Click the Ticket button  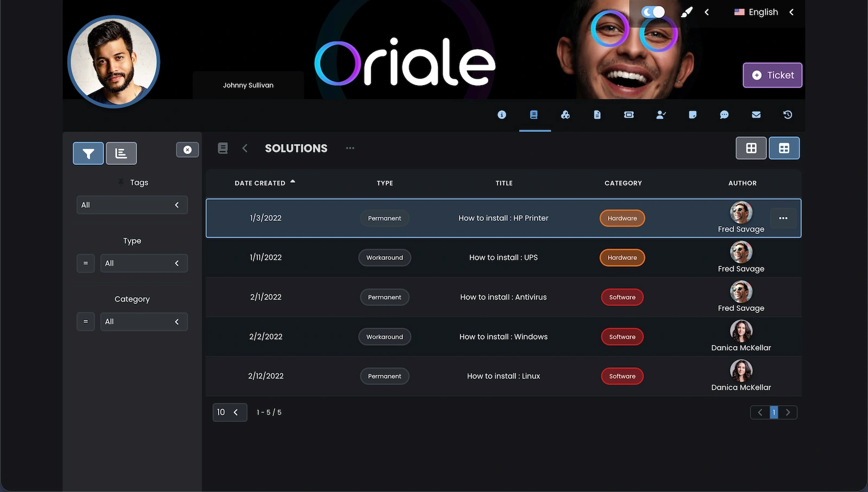click(x=772, y=75)
